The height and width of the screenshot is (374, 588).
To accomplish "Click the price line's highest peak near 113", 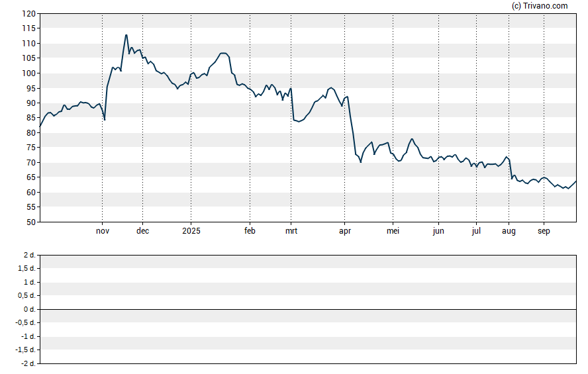I will [x=126, y=35].
